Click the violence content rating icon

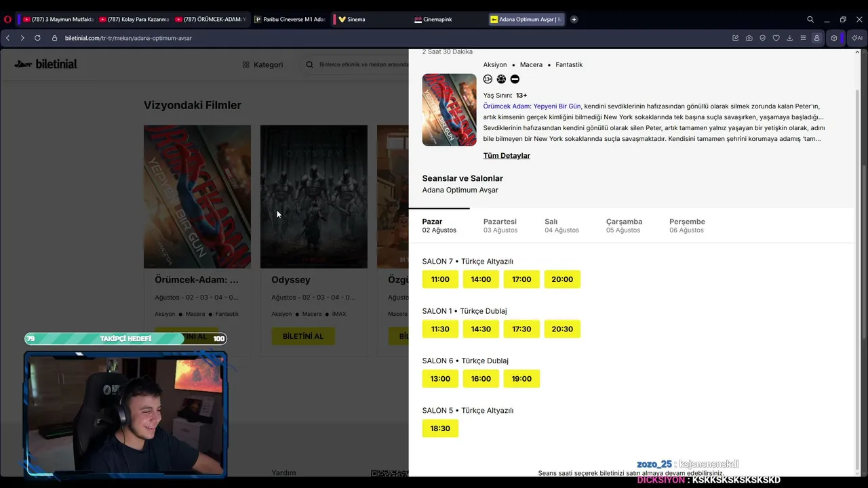(501, 79)
